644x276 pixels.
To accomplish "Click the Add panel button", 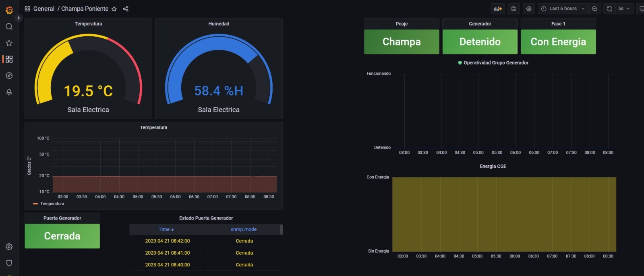I will point(498,9).
